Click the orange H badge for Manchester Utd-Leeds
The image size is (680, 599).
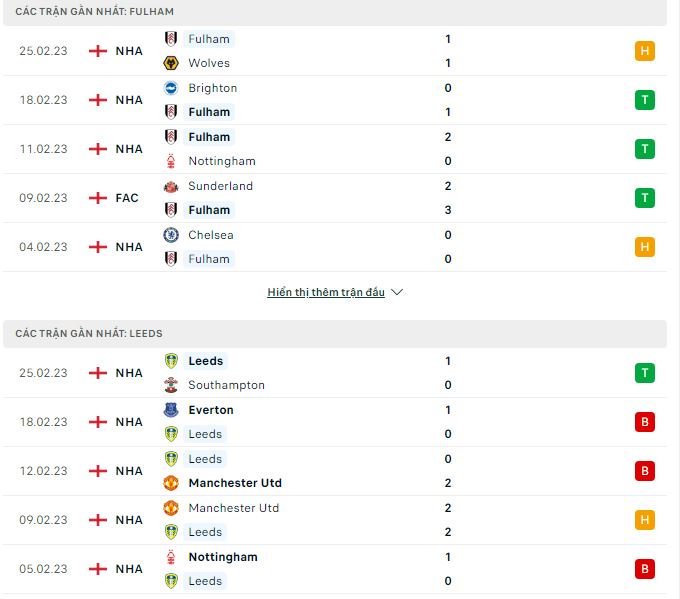(x=644, y=520)
